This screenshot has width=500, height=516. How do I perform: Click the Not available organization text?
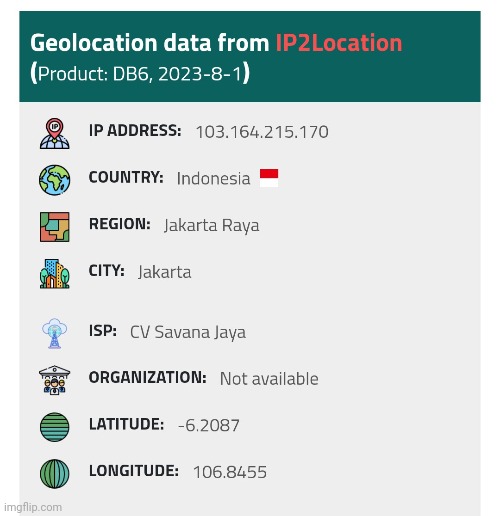(269, 379)
